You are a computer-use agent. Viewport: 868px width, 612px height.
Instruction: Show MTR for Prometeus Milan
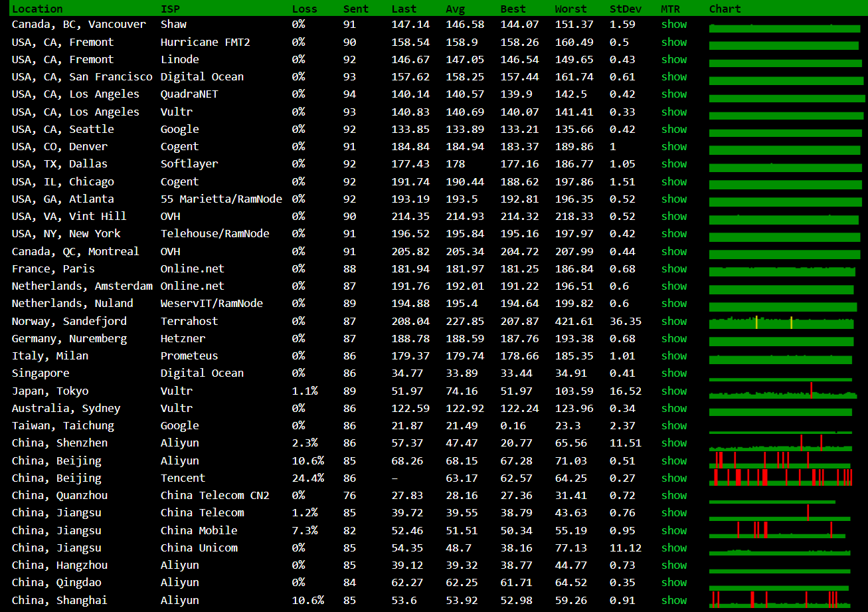pyautogui.click(x=674, y=356)
